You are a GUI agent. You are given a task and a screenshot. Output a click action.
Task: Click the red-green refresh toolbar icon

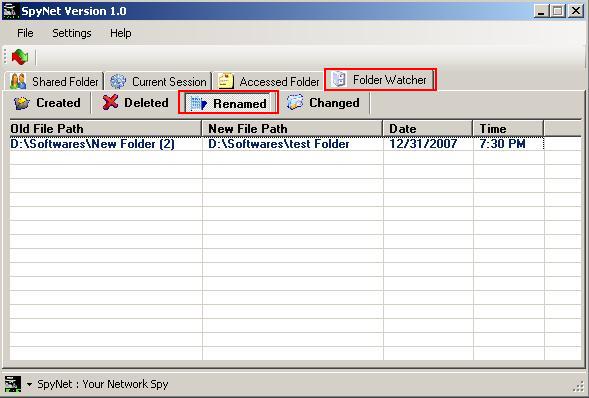(20, 57)
